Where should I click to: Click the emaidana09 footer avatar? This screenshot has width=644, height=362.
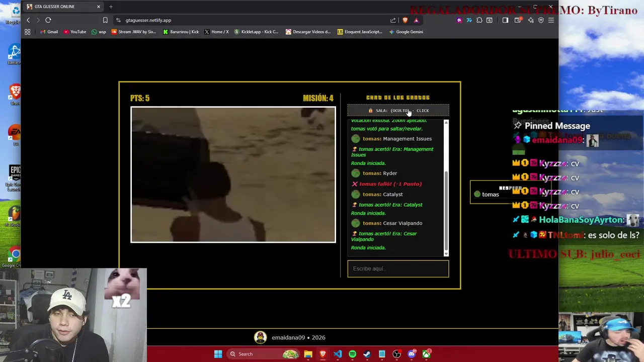[260, 337]
